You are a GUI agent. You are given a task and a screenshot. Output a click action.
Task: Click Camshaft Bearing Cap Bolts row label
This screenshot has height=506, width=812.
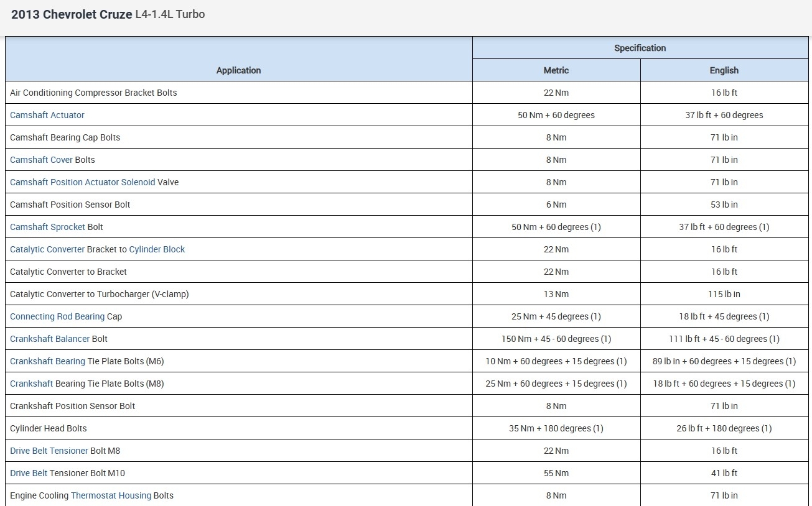coord(65,137)
